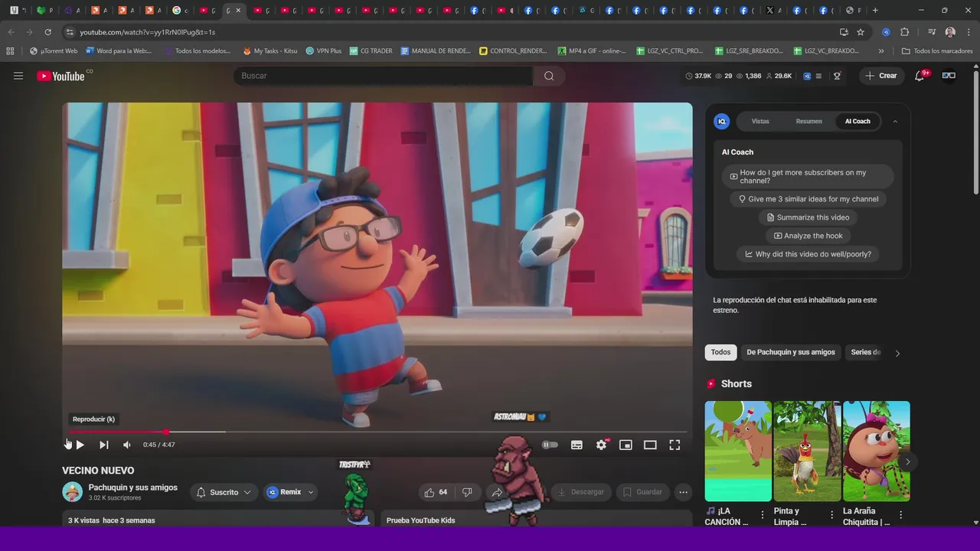Choose Give me 3 similar ideas prompt
The width and height of the screenshot is (980, 551).
click(808, 199)
